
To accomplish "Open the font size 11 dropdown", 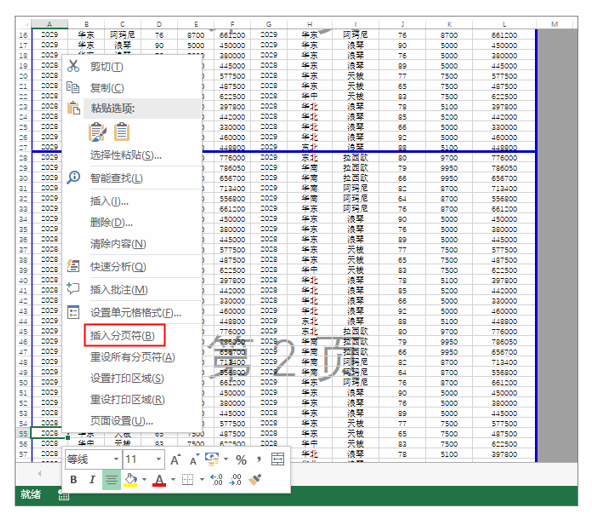I will pos(159,459).
